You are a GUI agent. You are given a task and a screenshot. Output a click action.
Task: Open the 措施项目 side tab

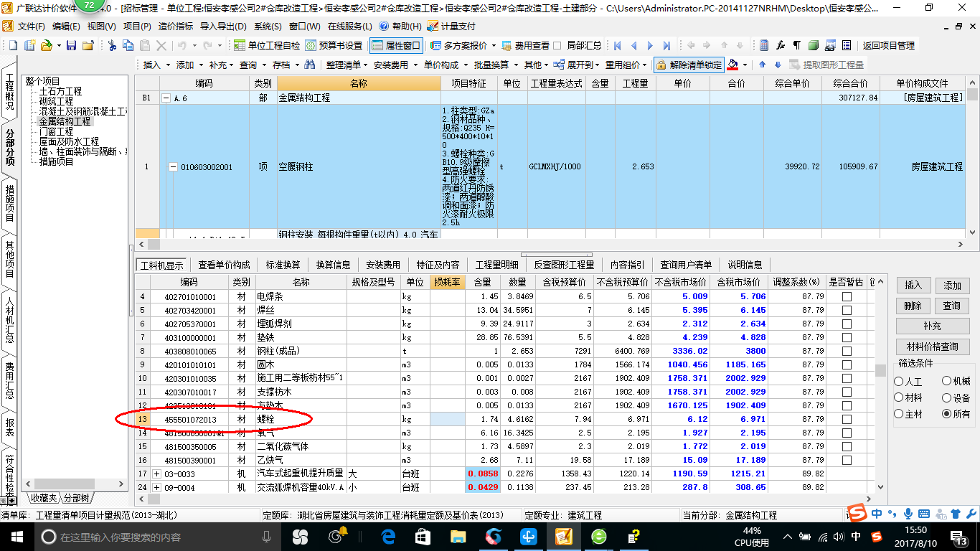click(10, 202)
